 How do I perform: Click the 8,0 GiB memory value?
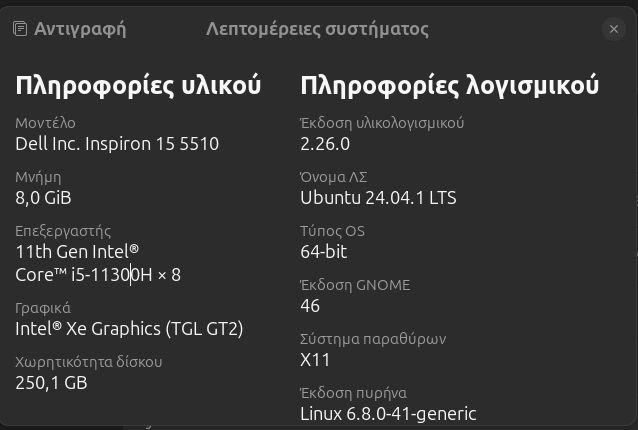44,198
